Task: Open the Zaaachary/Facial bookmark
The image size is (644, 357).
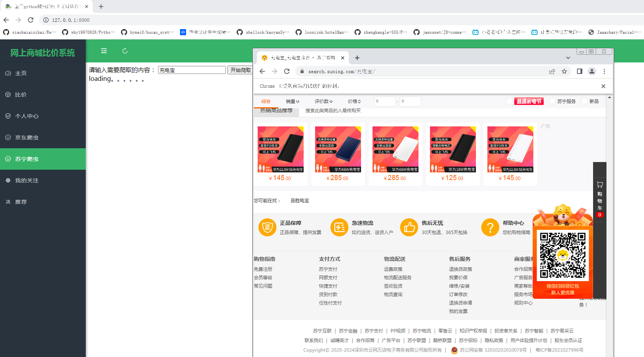Action: click(615, 32)
